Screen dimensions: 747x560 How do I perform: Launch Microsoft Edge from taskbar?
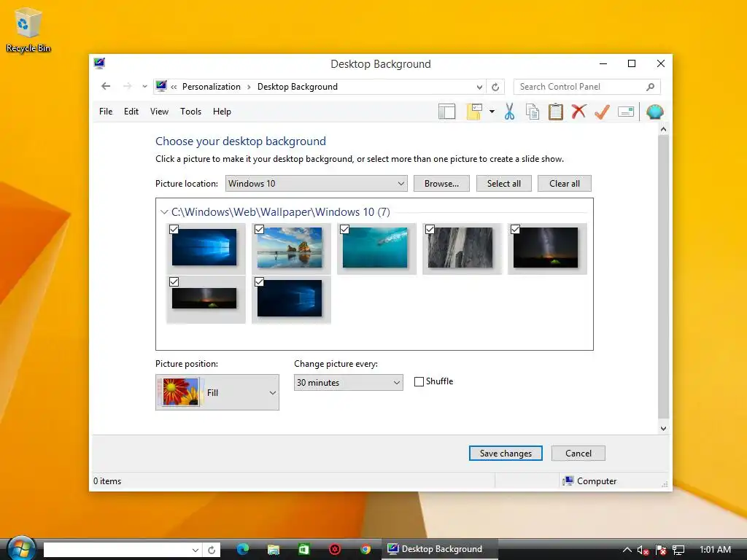pyautogui.click(x=243, y=549)
